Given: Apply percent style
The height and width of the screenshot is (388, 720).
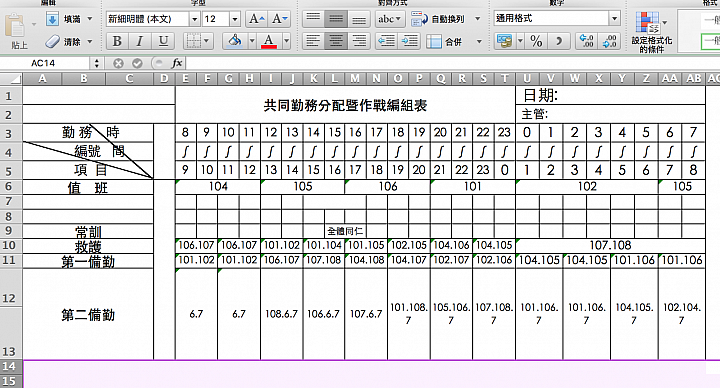Looking at the screenshot, I should tap(536, 41).
